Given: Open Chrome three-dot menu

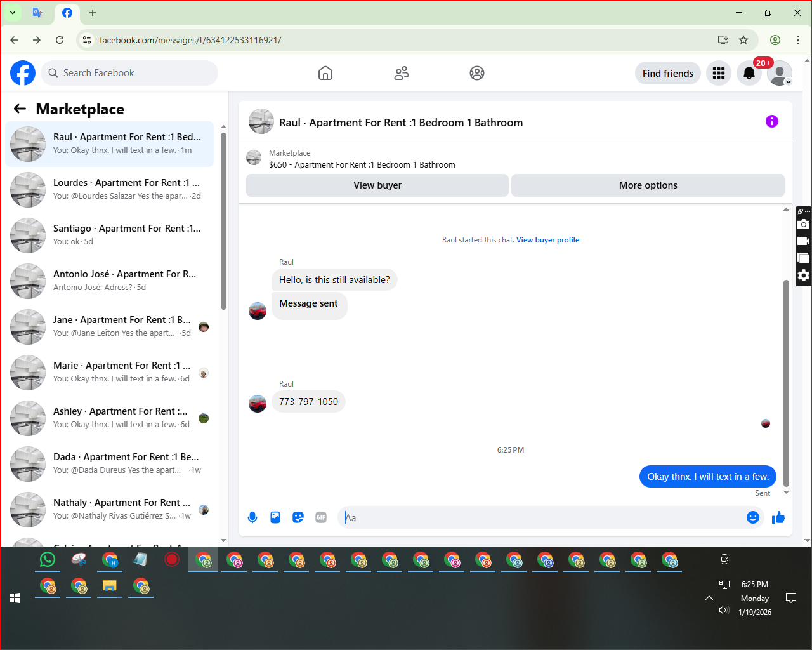Looking at the screenshot, I should (798, 40).
